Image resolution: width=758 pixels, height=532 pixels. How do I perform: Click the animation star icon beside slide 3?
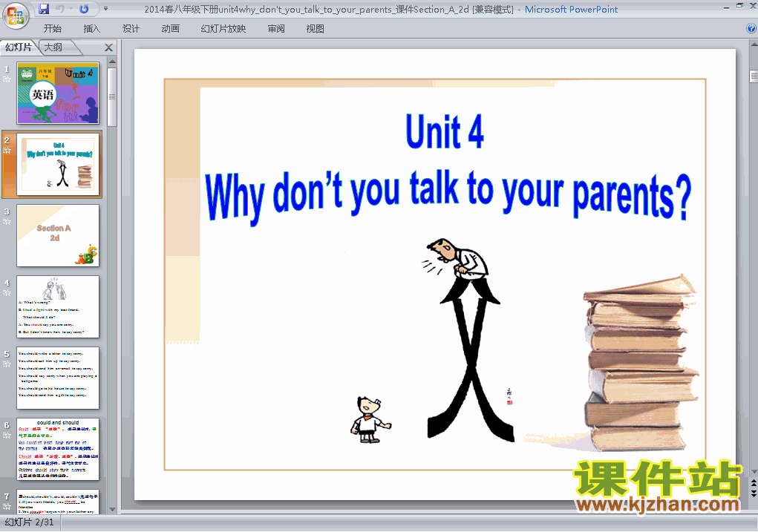click(x=7, y=222)
